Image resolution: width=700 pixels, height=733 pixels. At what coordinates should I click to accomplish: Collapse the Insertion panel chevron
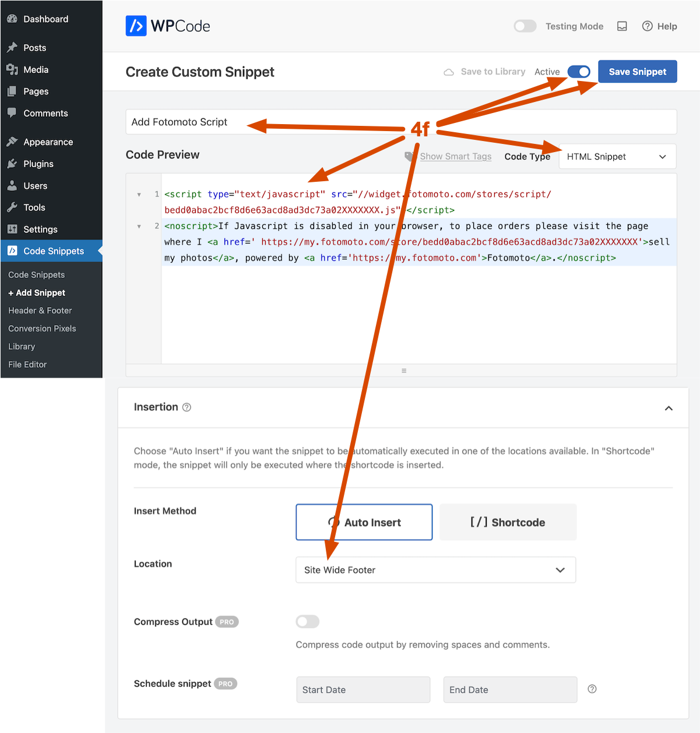669,408
